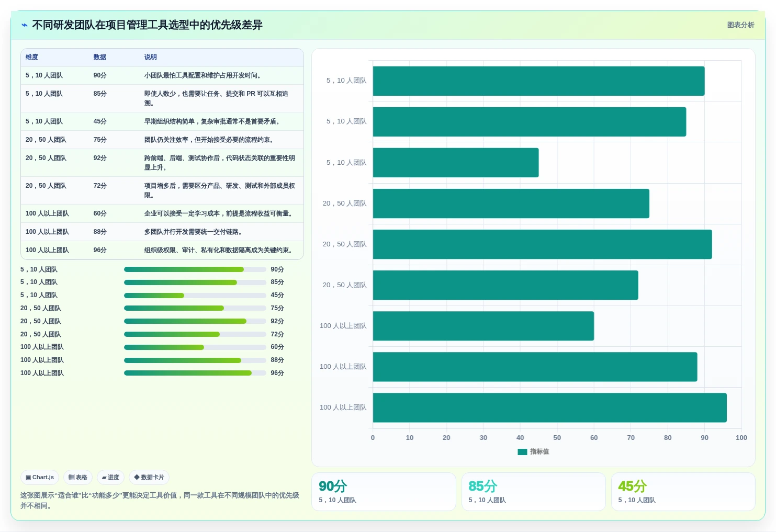Click the progress bar labeled 75分

click(195, 308)
